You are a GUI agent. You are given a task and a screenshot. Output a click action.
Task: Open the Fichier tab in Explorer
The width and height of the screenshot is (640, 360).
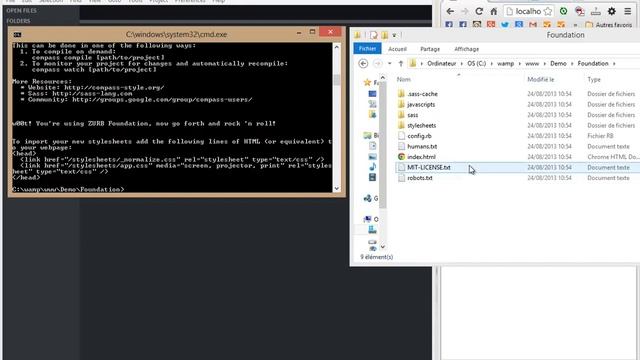click(x=367, y=49)
